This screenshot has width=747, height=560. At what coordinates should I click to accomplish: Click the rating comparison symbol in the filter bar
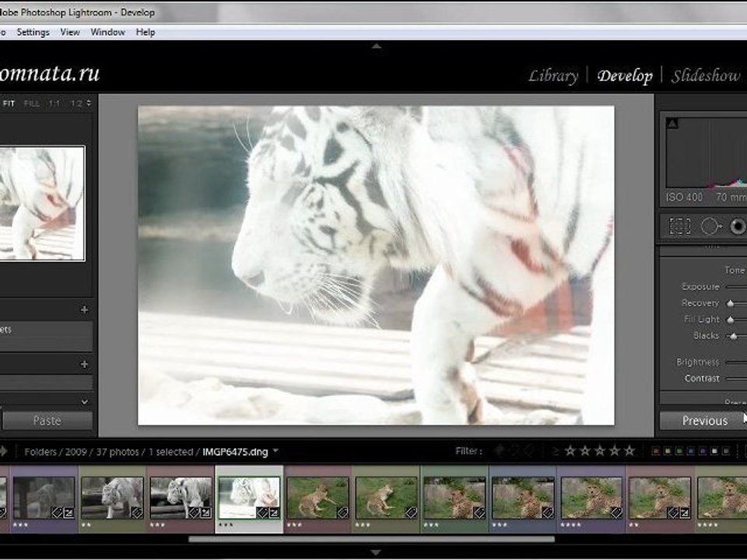[x=555, y=451]
